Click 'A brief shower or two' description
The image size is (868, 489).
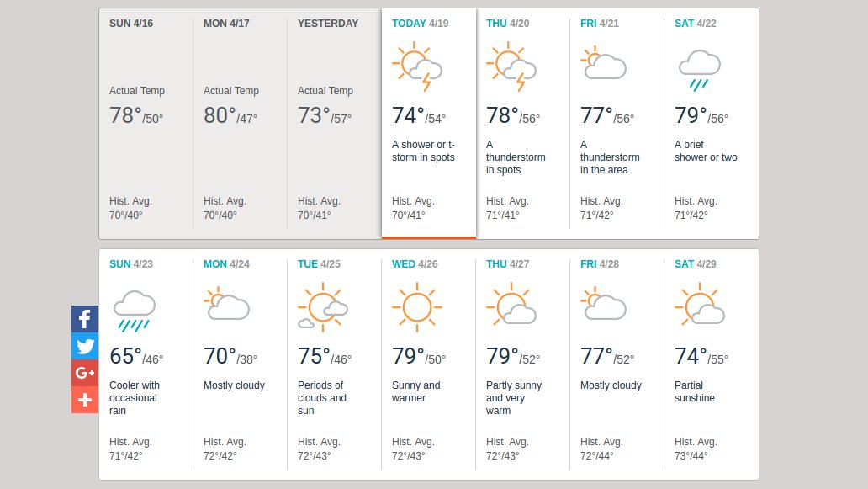706,151
